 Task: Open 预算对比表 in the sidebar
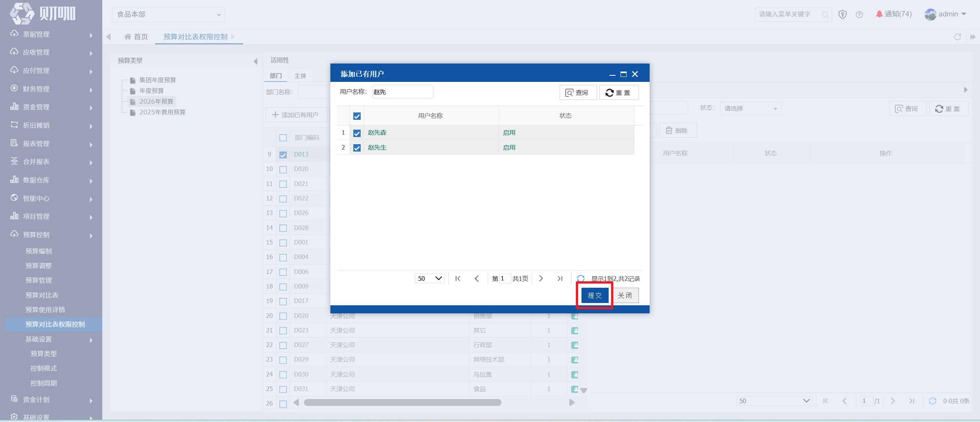42,295
